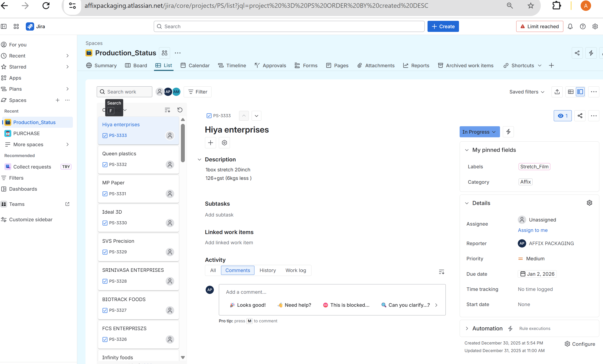This screenshot has height=364, width=603.
Task: Click the Add a comment field
Action: (x=332, y=292)
